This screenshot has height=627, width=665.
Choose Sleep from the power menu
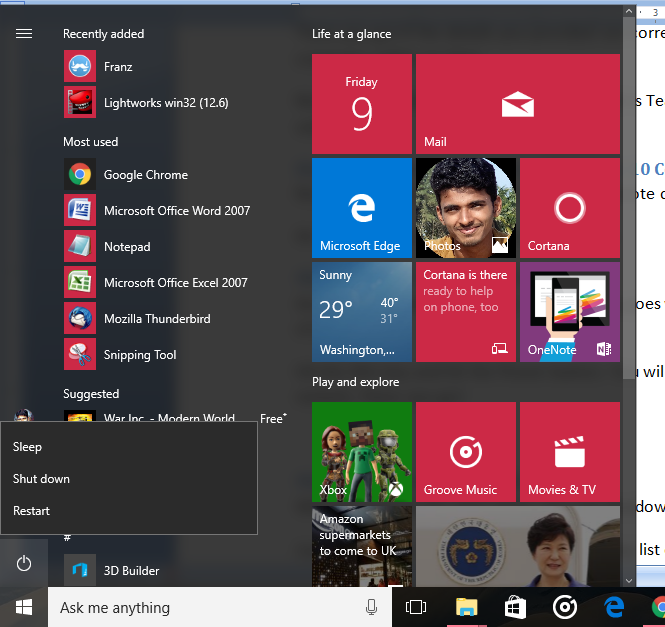[129, 447]
